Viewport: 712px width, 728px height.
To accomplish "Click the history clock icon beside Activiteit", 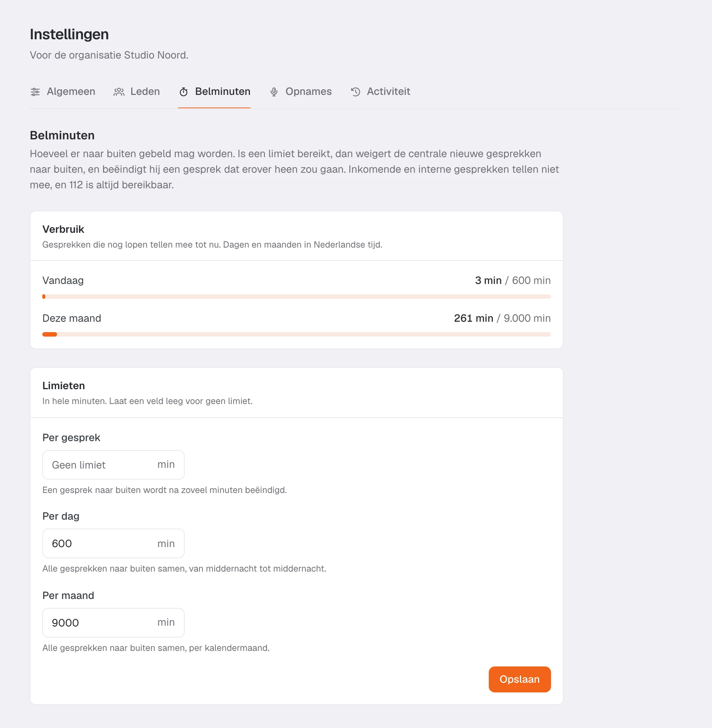I will [356, 92].
